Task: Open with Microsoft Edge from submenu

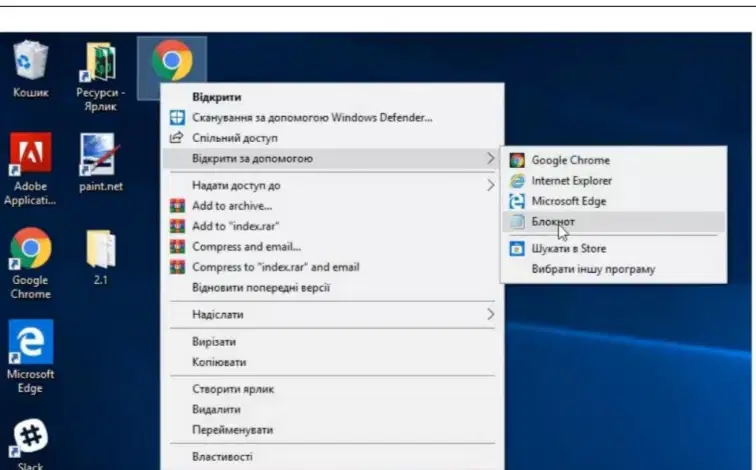Action: pos(569,201)
